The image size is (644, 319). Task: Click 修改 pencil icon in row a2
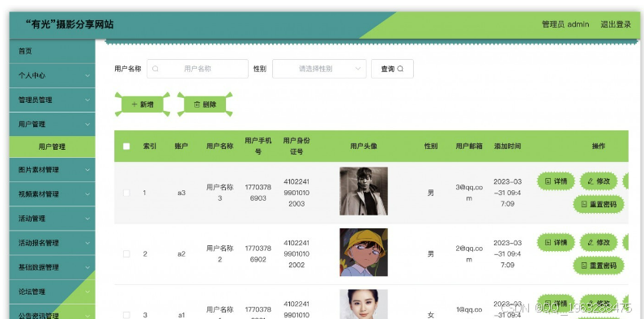coord(591,242)
